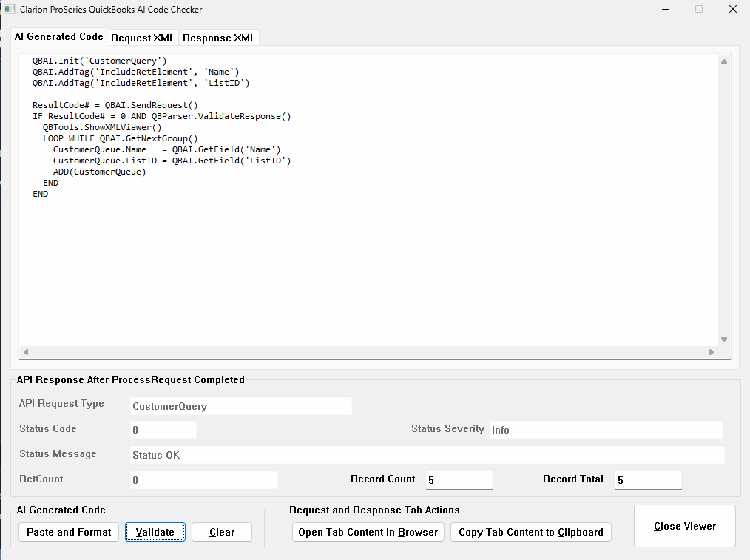Copy Tab Content to Clipboard
Screen dimensions: 750x560
[530, 532]
